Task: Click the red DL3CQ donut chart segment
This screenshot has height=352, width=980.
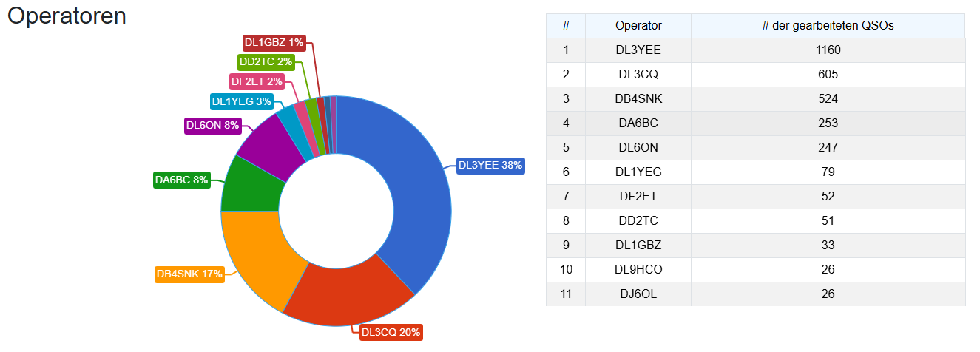Action: [348, 296]
